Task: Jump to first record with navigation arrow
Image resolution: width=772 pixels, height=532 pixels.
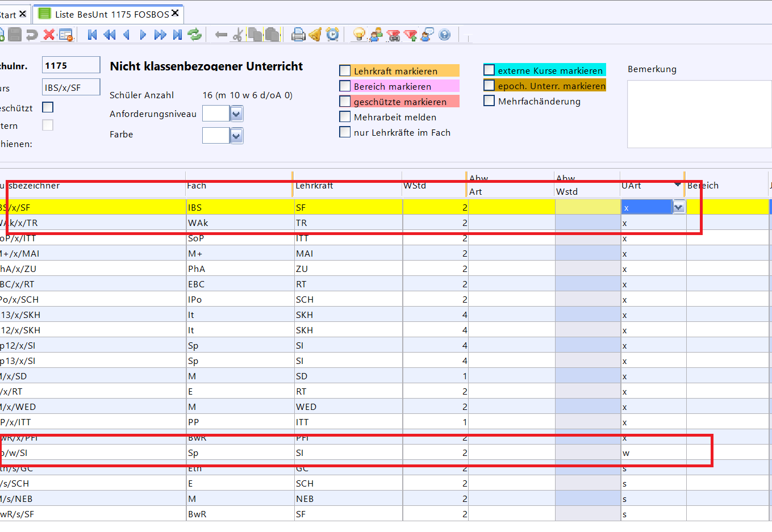Action: click(x=92, y=35)
